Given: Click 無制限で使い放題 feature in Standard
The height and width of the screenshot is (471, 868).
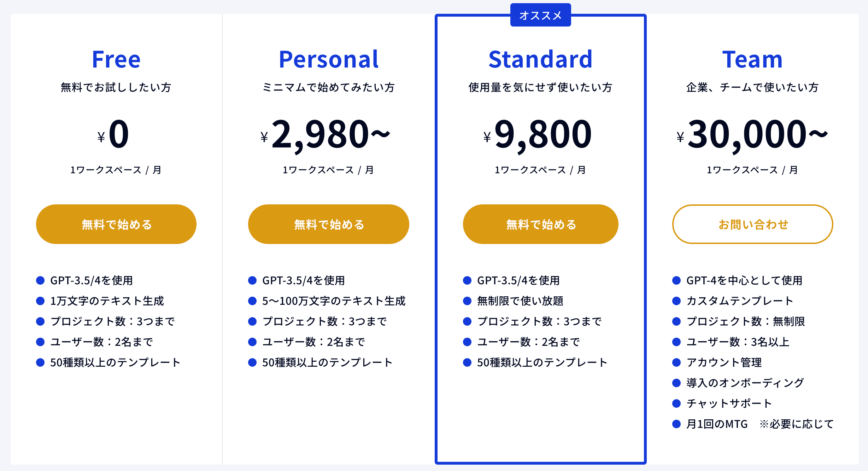Looking at the screenshot, I should 520,301.
